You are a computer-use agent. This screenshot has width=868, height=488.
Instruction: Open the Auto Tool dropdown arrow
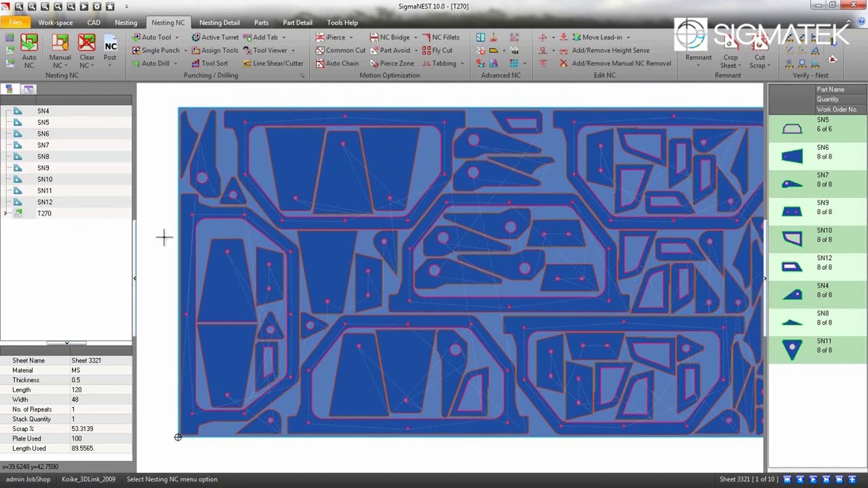tap(177, 37)
